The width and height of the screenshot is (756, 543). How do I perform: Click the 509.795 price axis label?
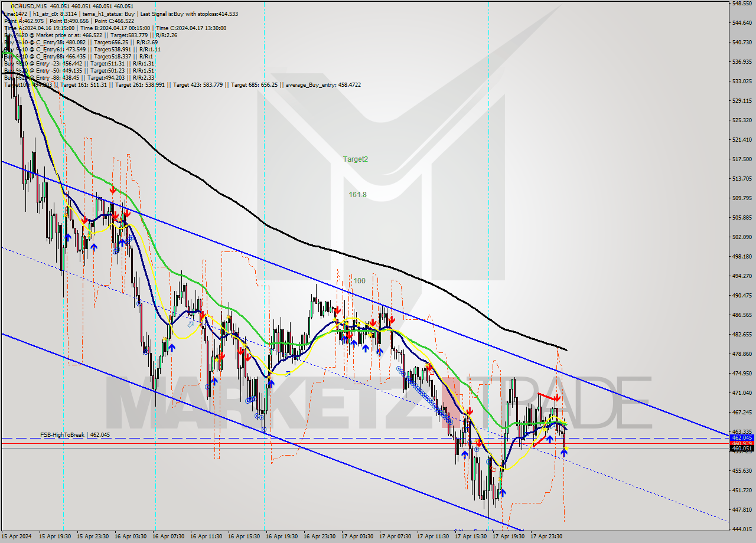tap(742, 198)
